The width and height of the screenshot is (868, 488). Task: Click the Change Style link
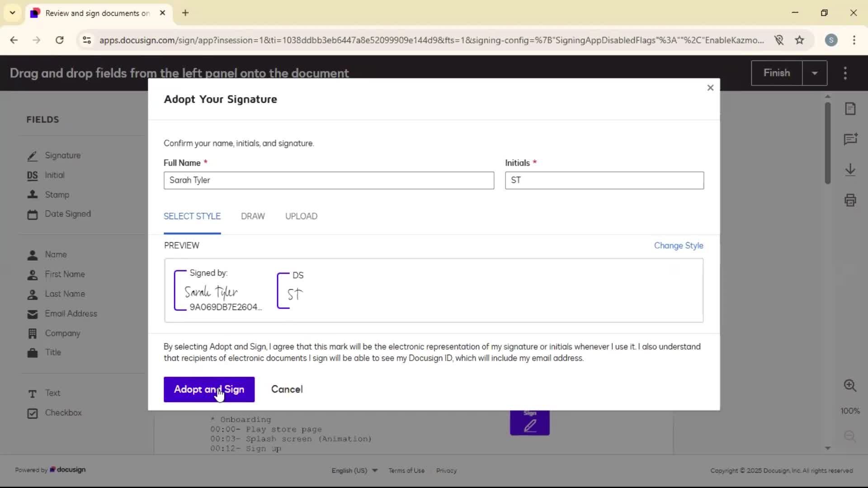tap(679, 246)
